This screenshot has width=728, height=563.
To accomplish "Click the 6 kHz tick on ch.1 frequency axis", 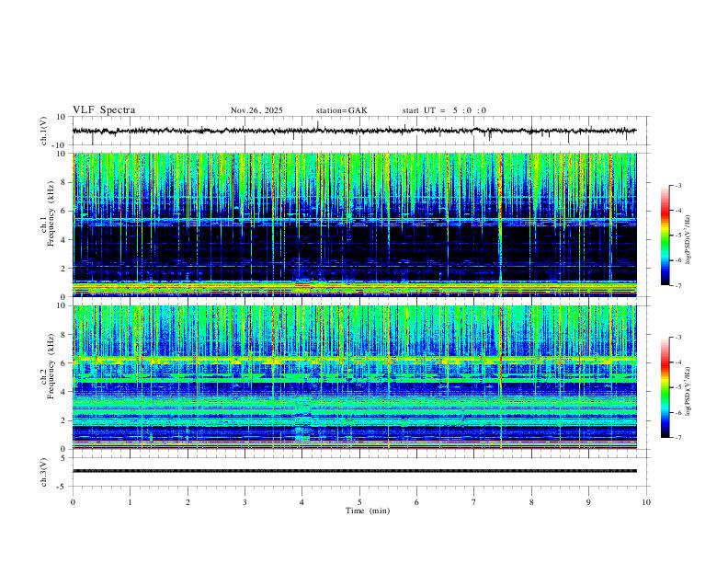I will click(x=64, y=211).
